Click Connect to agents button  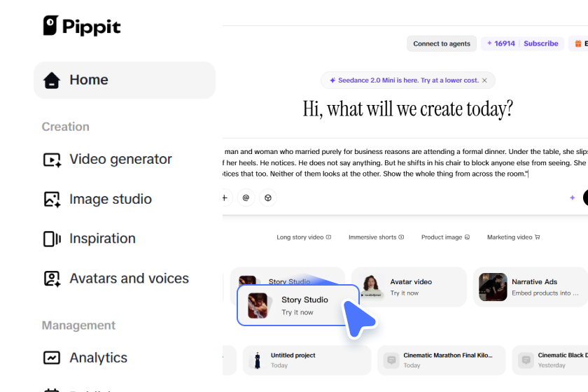[x=442, y=43]
